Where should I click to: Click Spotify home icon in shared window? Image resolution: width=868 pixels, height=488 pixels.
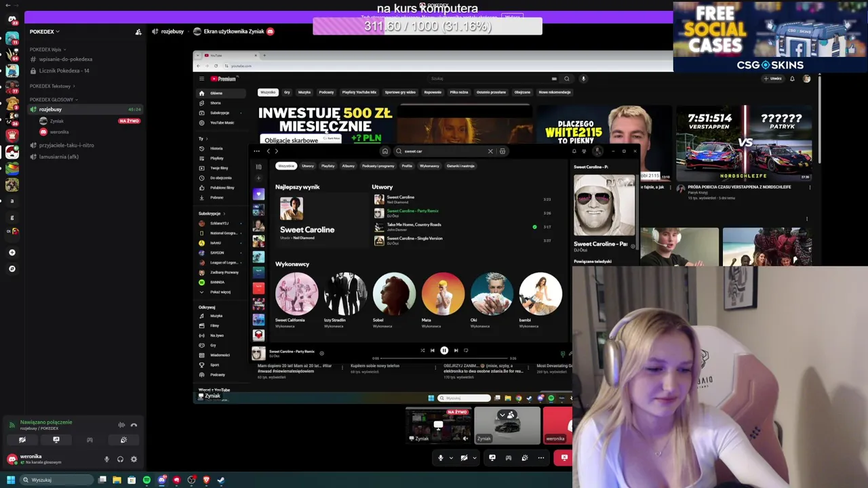click(385, 151)
